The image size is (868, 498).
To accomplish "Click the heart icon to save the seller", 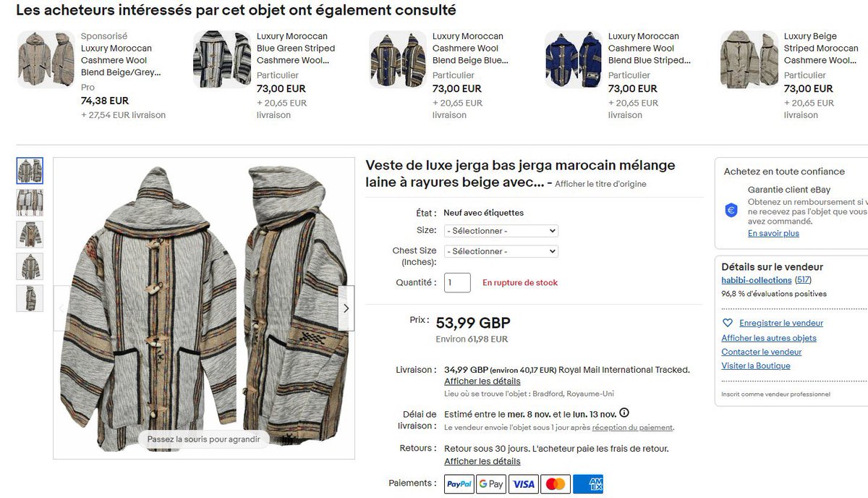I will point(728,323).
